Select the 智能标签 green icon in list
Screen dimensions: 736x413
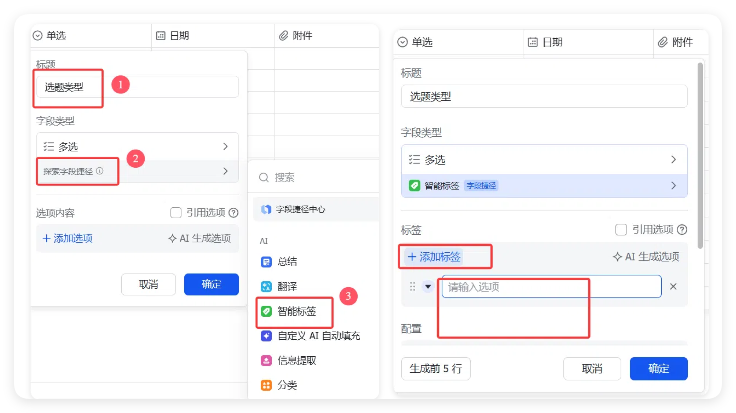point(266,311)
